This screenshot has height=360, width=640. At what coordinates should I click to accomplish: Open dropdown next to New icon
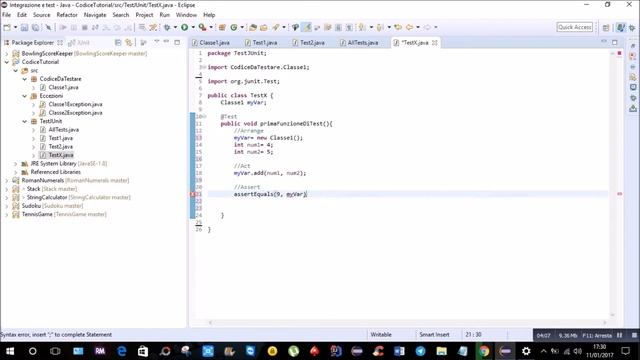16,27
